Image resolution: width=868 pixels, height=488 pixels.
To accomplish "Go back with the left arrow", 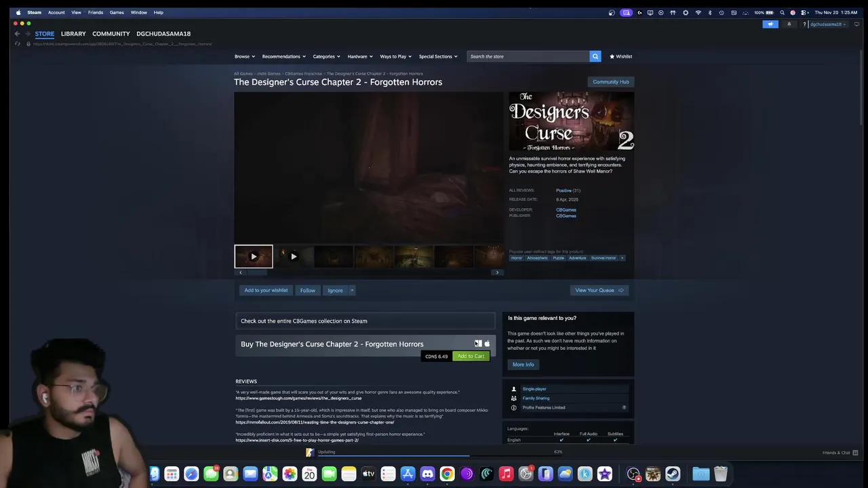I will tap(17, 33).
